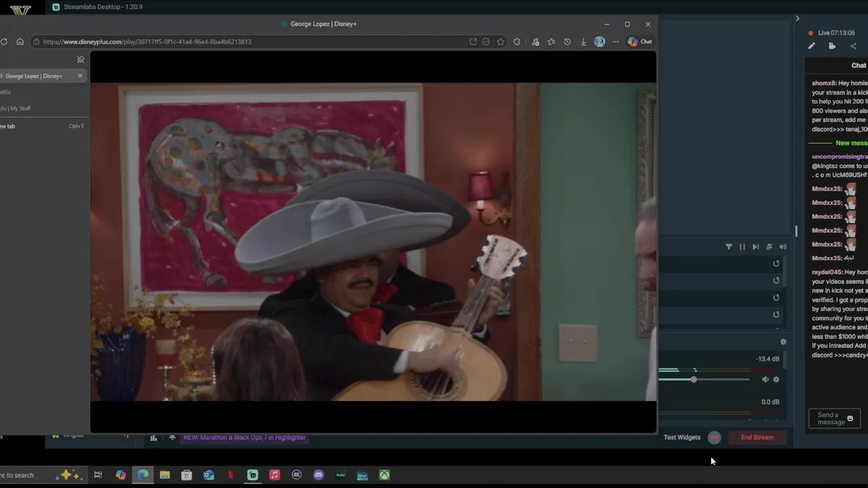Viewport: 868px width, 488px height.
Task: Switch to Microsoft Edge on the taskbar
Action: pyautogui.click(x=143, y=475)
